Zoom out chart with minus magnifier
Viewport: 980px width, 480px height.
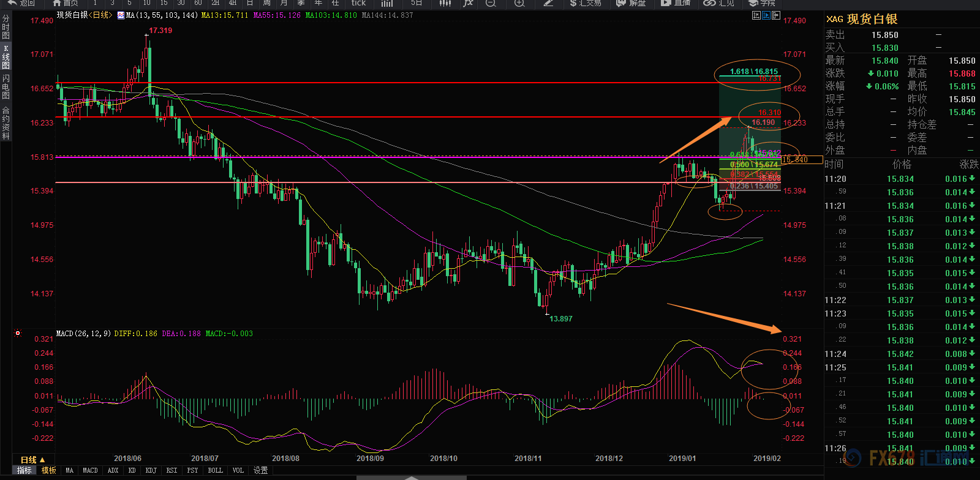tap(491, 3)
